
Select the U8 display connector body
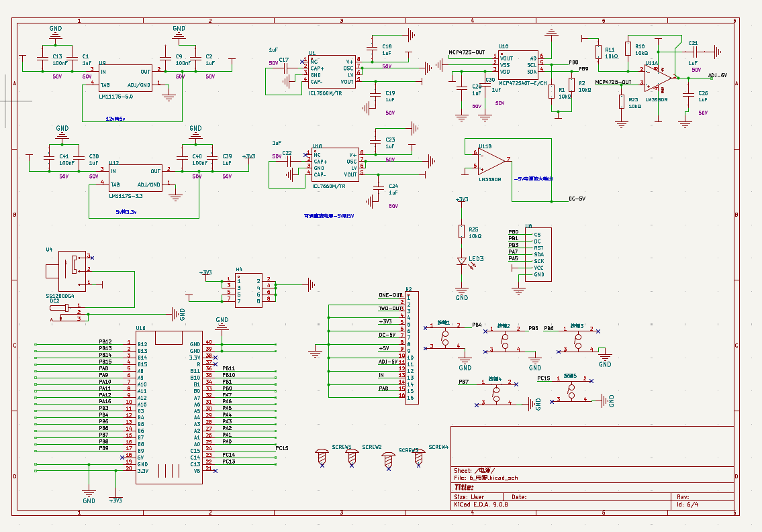pyautogui.click(x=538, y=254)
